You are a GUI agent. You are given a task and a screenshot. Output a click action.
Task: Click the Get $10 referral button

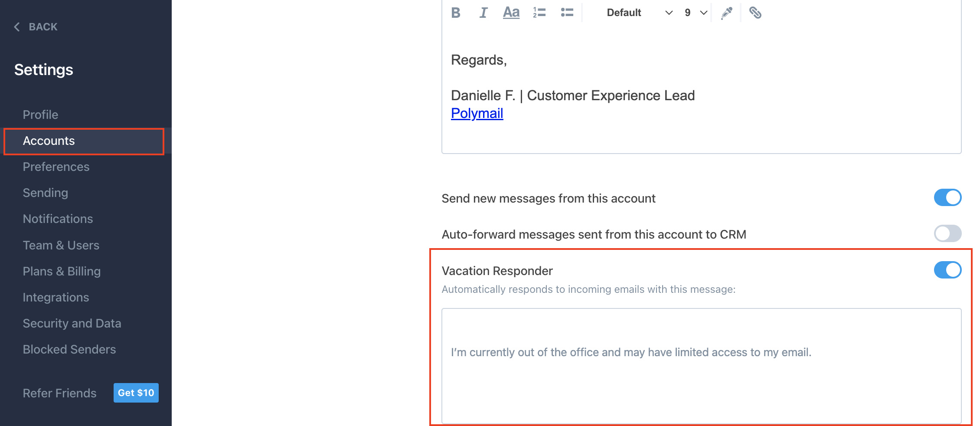(136, 393)
